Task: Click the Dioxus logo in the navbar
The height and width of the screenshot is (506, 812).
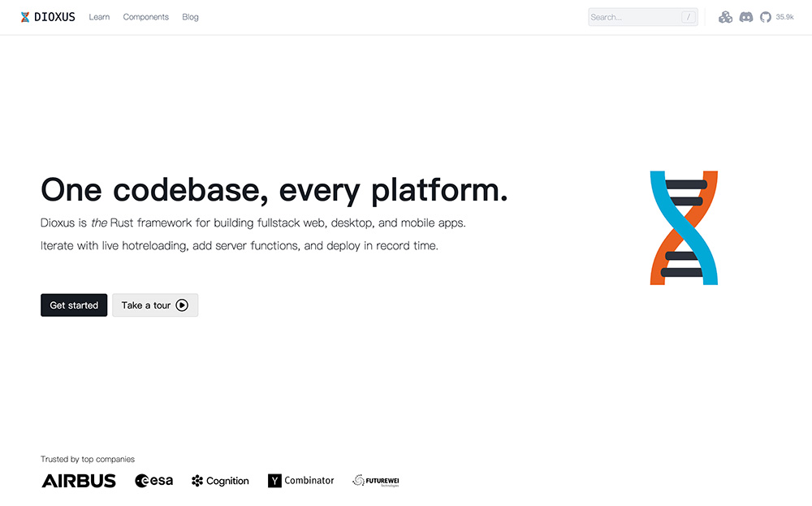Action: [48, 17]
